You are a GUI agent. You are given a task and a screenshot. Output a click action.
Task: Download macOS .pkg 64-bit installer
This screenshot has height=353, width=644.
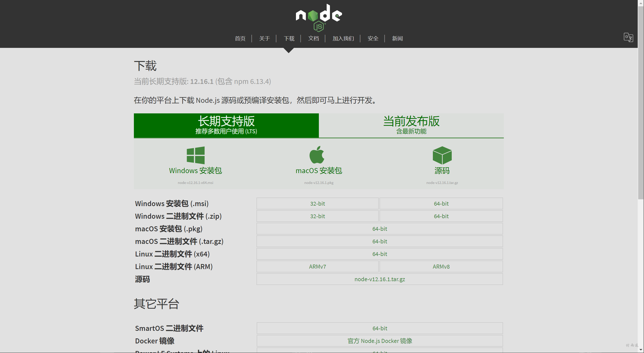point(380,229)
